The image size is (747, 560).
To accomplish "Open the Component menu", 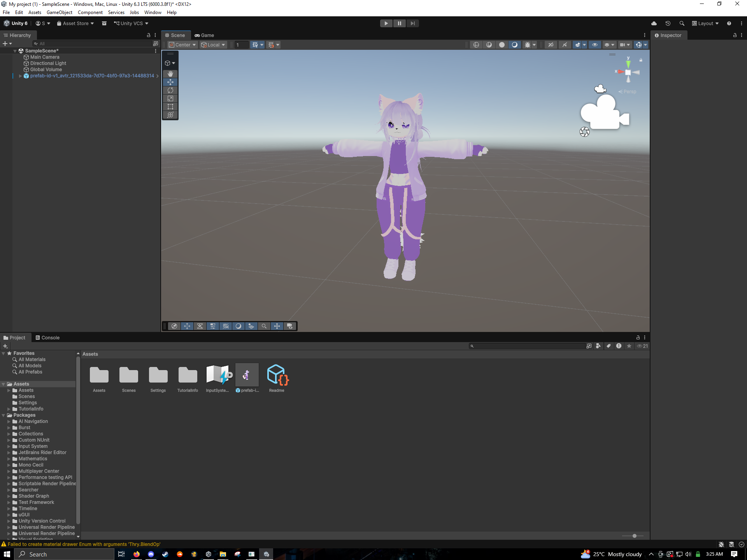I will 90,12.
